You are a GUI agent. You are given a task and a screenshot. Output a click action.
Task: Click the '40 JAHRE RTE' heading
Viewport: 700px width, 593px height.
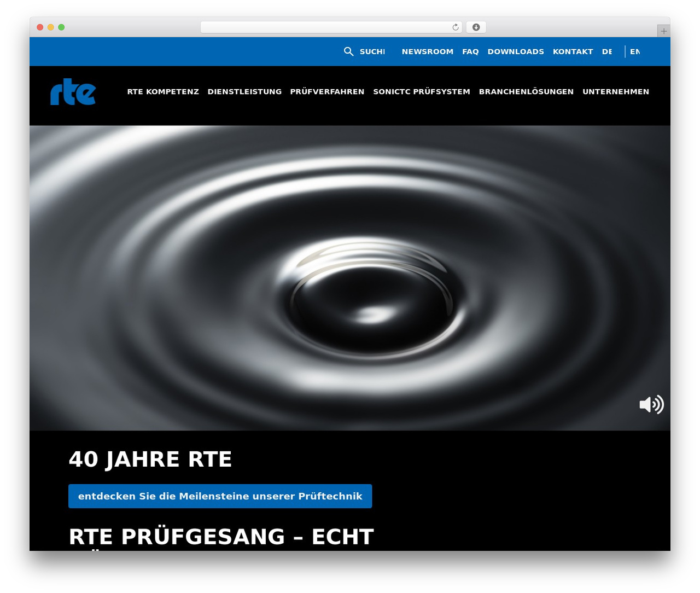click(x=150, y=460)
